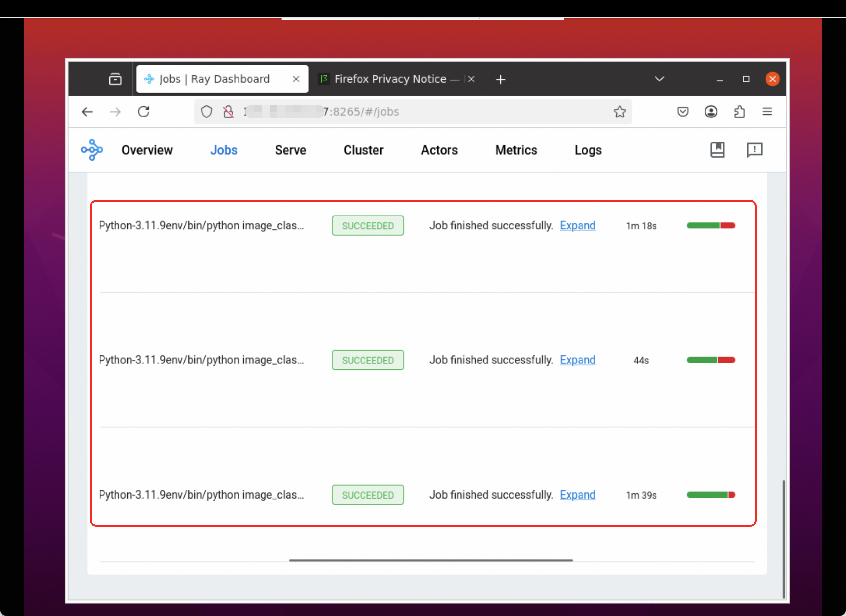Screen dimensions: 846x616
Task: Open a new browser tab
Action: coord(501,80)
